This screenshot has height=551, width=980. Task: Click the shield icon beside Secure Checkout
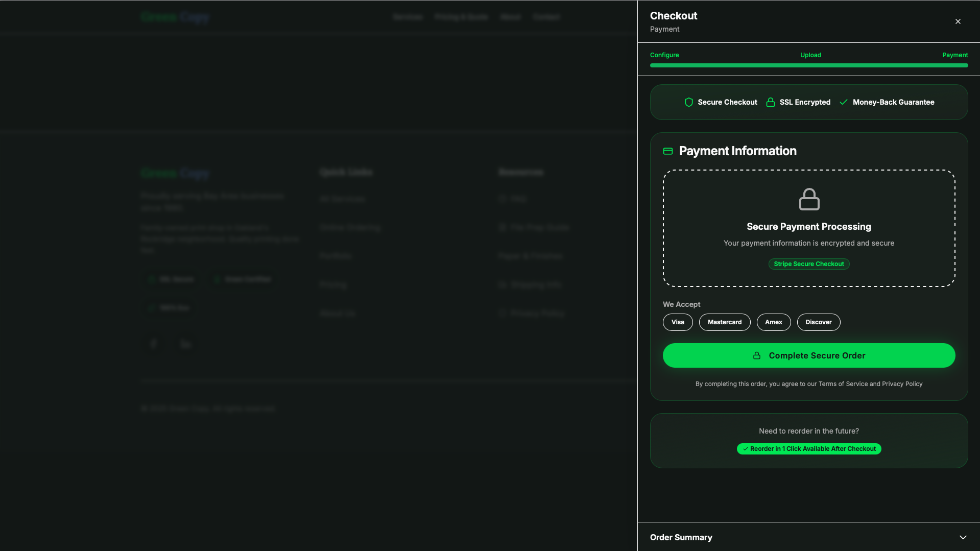click(688, 102)
